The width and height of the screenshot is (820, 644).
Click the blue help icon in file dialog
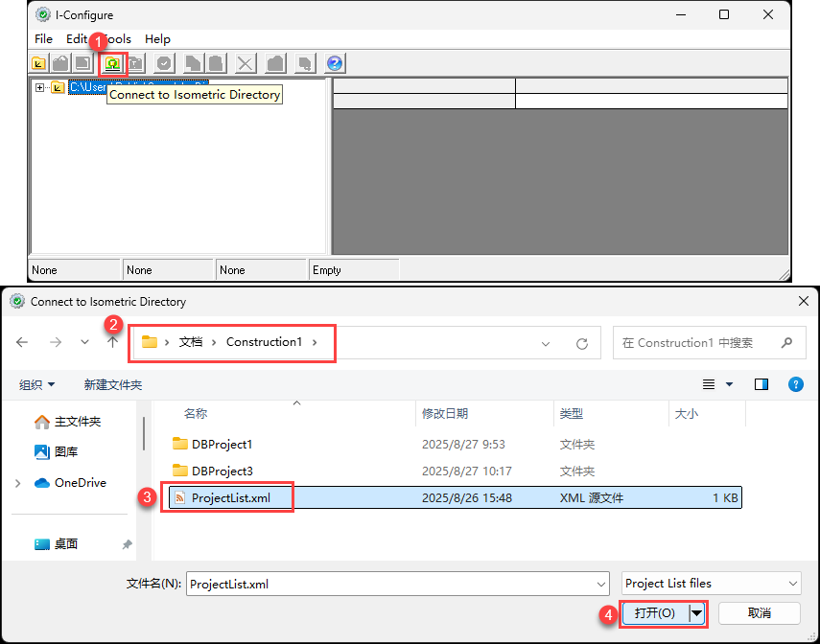point(795,384)
